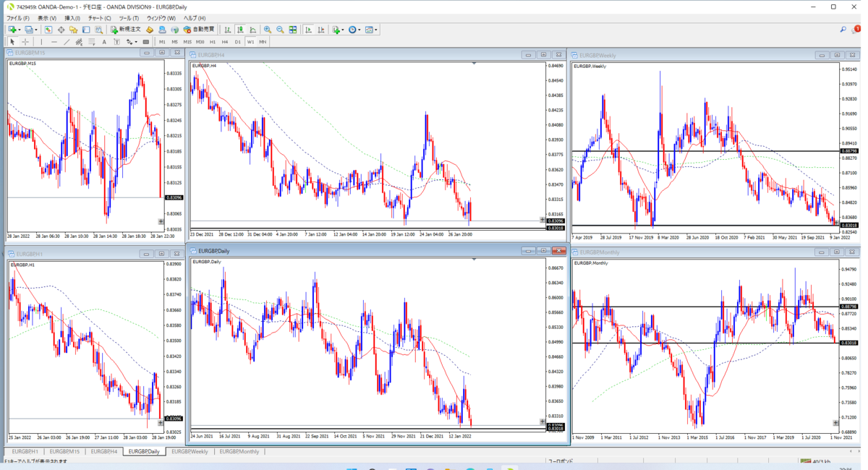Open the Strategy Tester icon
This screenshot has width=868, height=470.
[x=98, y=30]
